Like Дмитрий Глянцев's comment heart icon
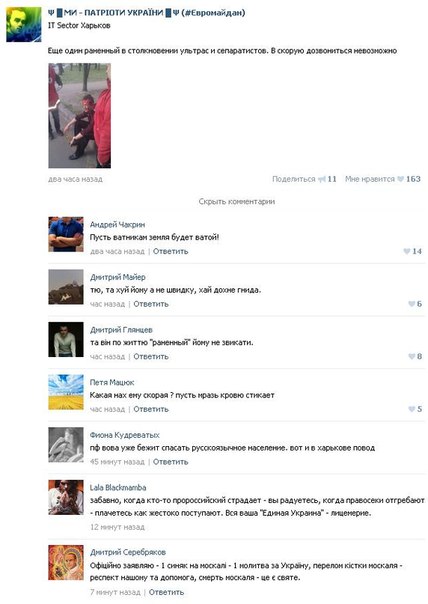 [x=412, y=356]
